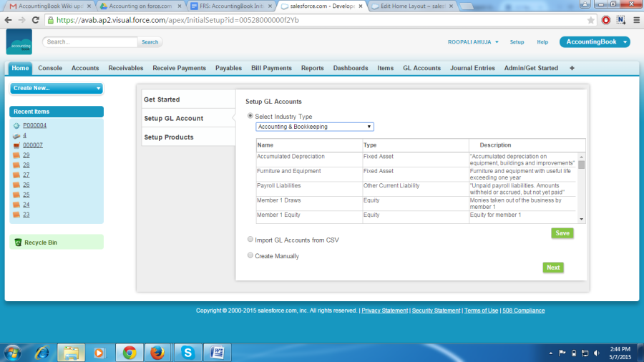The image size is (644, 362).
Task: Click the green Save button
Action: click(562, 233)
